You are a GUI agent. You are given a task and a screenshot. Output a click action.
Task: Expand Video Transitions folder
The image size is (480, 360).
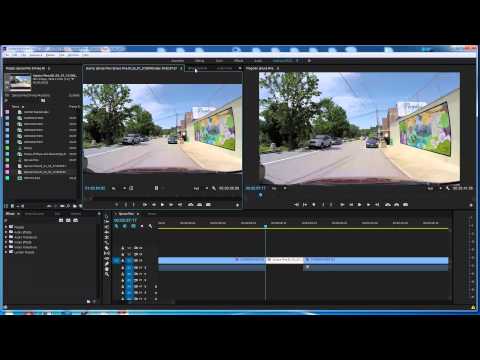[6, 247]
